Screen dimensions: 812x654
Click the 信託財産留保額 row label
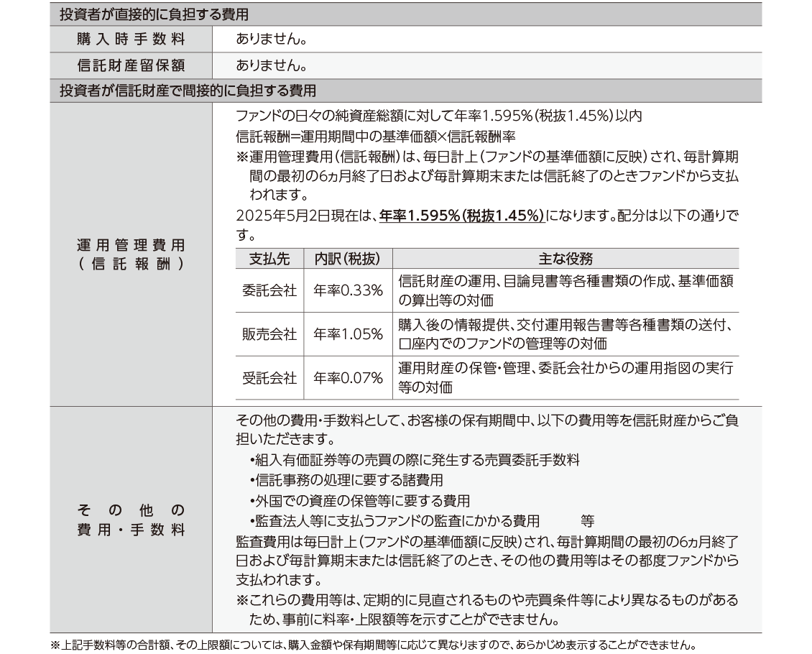click(x=131, y=65)
